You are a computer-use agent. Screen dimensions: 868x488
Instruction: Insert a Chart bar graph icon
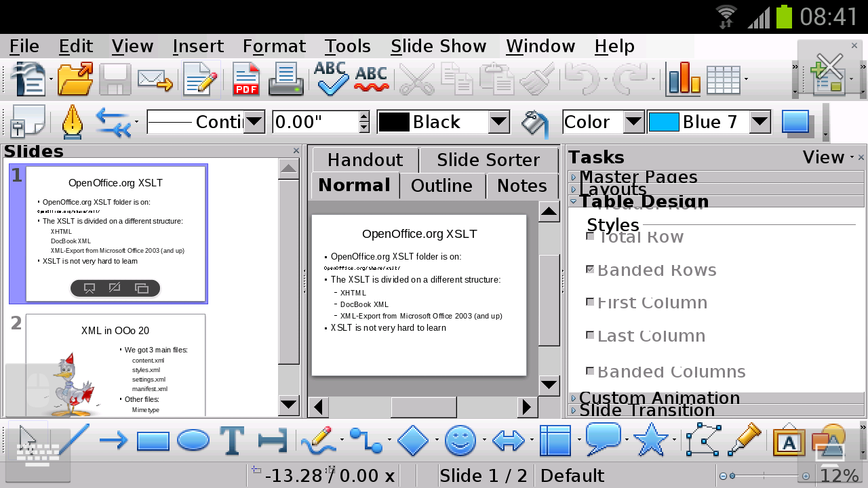(x=684, y=78)
